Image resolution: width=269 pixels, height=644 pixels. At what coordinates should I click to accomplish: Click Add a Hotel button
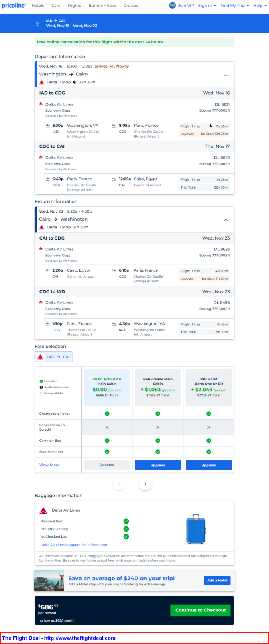pyautogui.click(x=217, y=581)
